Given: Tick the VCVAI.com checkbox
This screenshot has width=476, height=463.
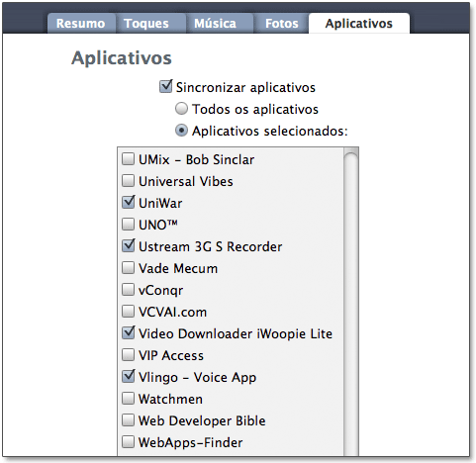Looking at the screenshot, I should tap(128, 312).
